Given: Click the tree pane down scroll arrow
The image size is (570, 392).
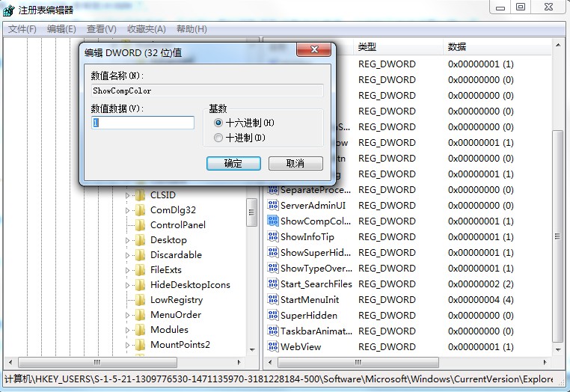Looking at the screenshot, I should (x=252, y=350).
